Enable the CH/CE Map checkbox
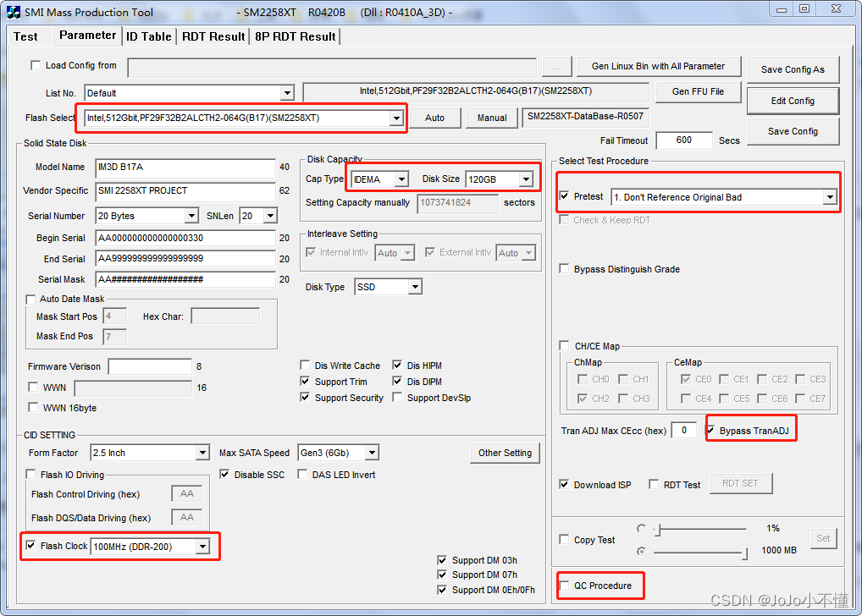 [564, 345]
